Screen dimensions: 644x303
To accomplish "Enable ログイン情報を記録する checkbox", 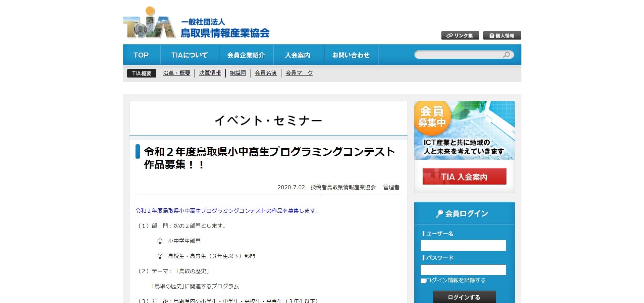I will (x=423, y=281).
